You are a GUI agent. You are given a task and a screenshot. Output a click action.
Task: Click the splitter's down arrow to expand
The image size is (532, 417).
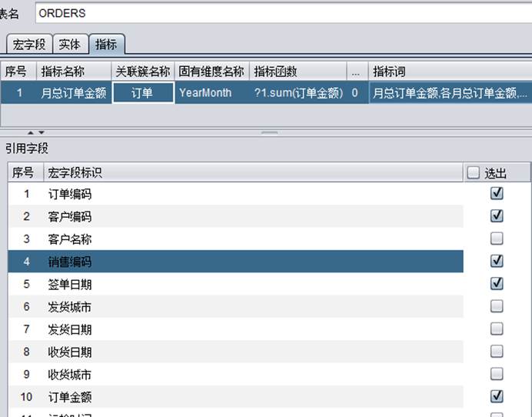[x=42, y=133]
